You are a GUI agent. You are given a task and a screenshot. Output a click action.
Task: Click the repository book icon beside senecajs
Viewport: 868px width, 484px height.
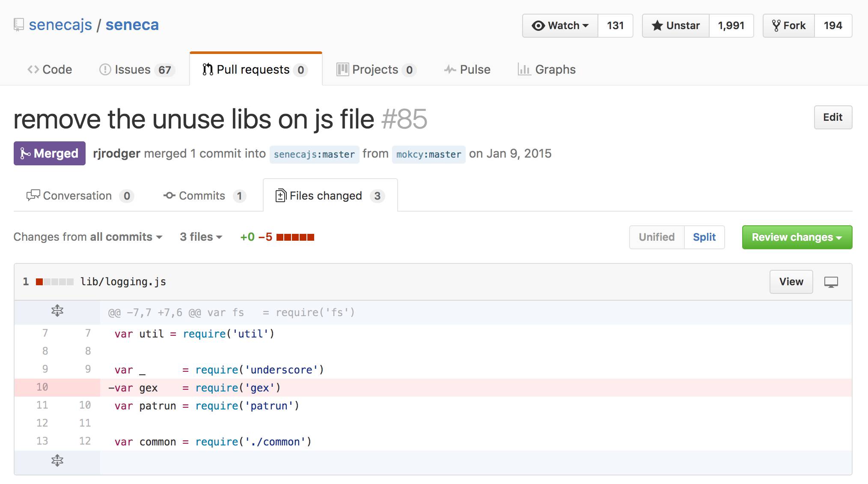(18, 24)
